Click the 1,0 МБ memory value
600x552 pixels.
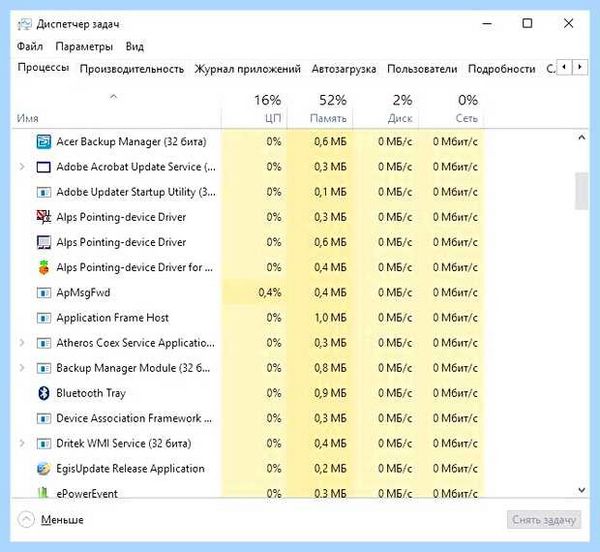click(x=331, y=318)
